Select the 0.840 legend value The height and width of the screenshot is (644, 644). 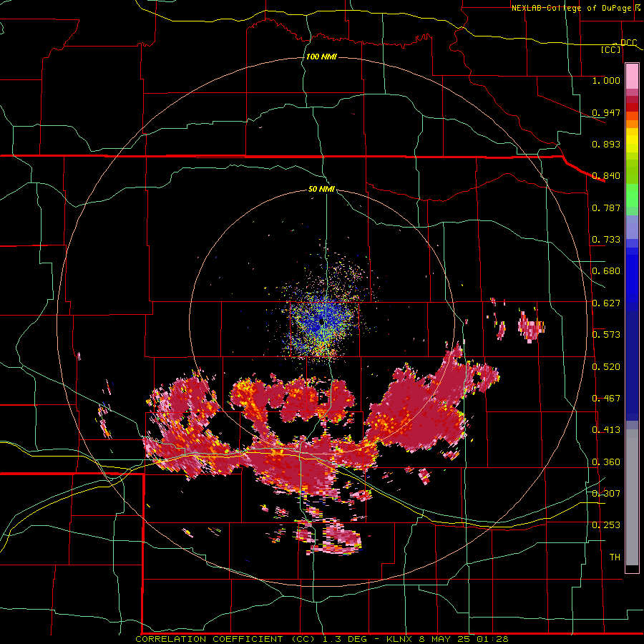click(x=606, y=176)
